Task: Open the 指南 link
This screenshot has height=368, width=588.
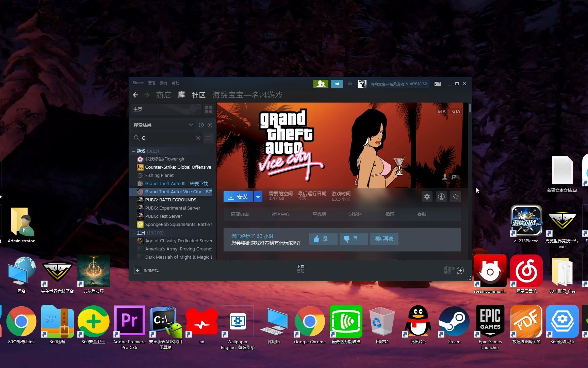Action: [x=390, y=214]
